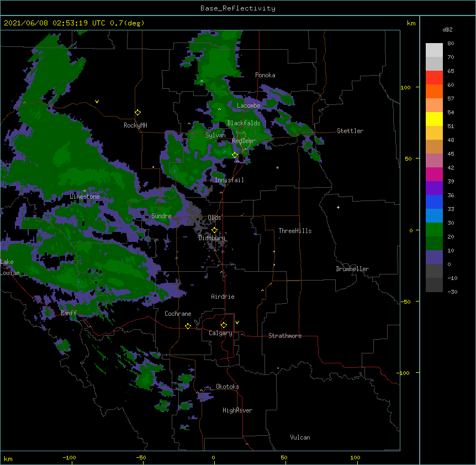Click the yellow diamond marker below Cochrane

click(x=188, y=326)
